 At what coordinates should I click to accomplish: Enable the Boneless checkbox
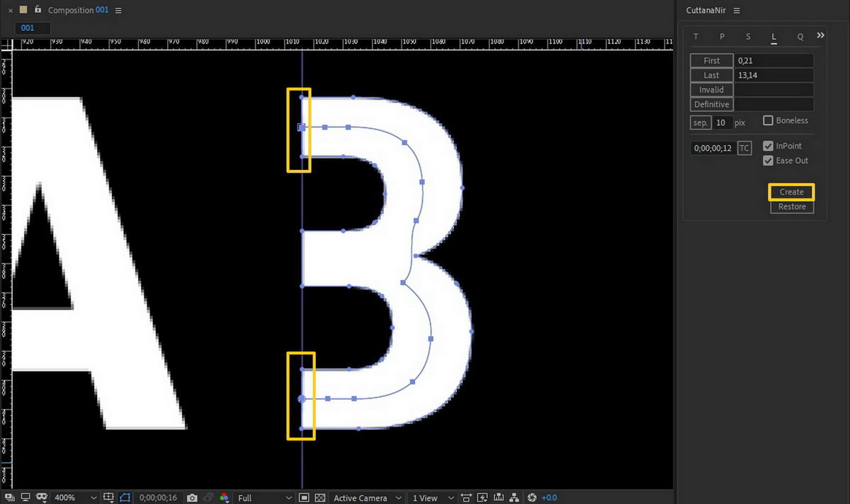[768, 120]
